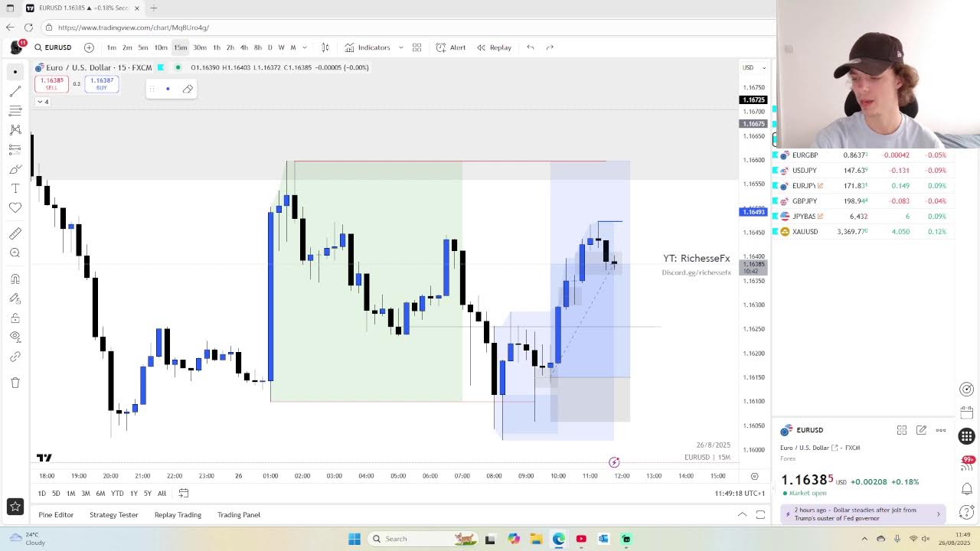Toggle the drawing sync link icon

click(x=15, y=357)
